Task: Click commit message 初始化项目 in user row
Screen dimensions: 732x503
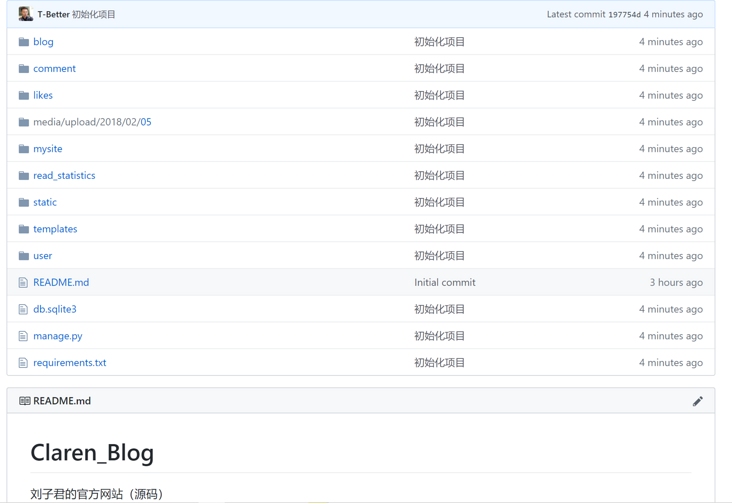Action: (x=439, y=256)
